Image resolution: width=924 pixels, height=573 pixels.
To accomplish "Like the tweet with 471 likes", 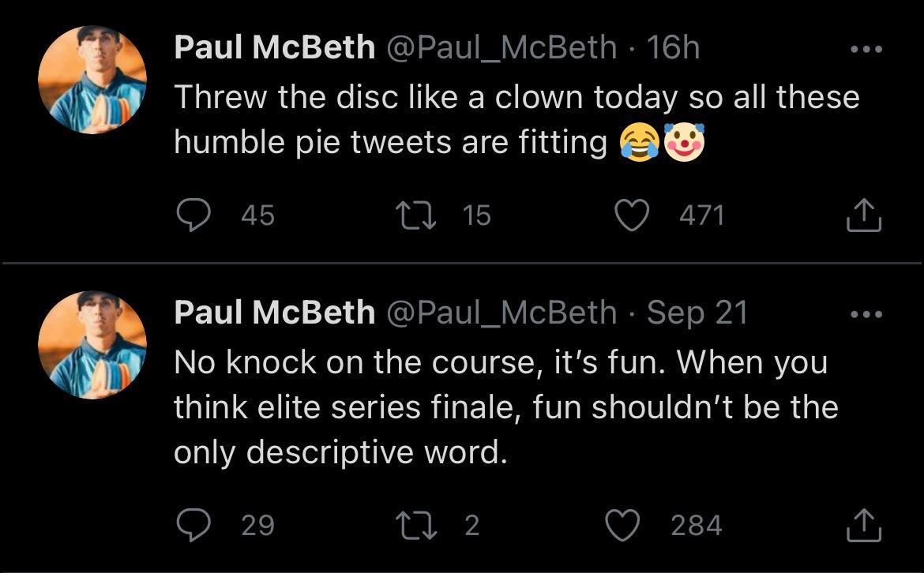I will pos(632,215).
